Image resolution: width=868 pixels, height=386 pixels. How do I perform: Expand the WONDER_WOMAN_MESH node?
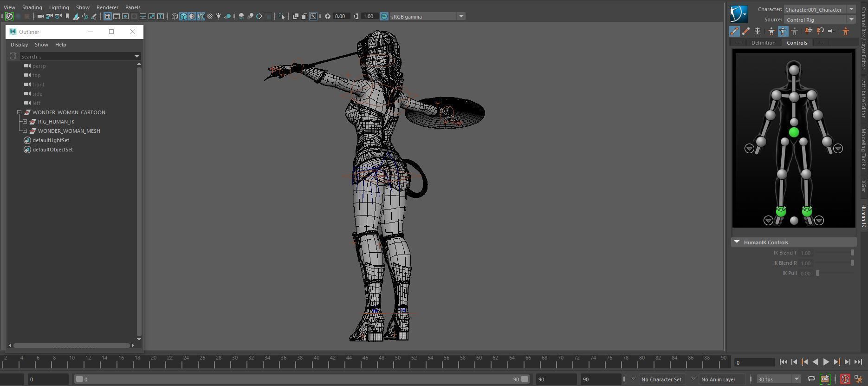pyautogui.click(x=25, y=131)
